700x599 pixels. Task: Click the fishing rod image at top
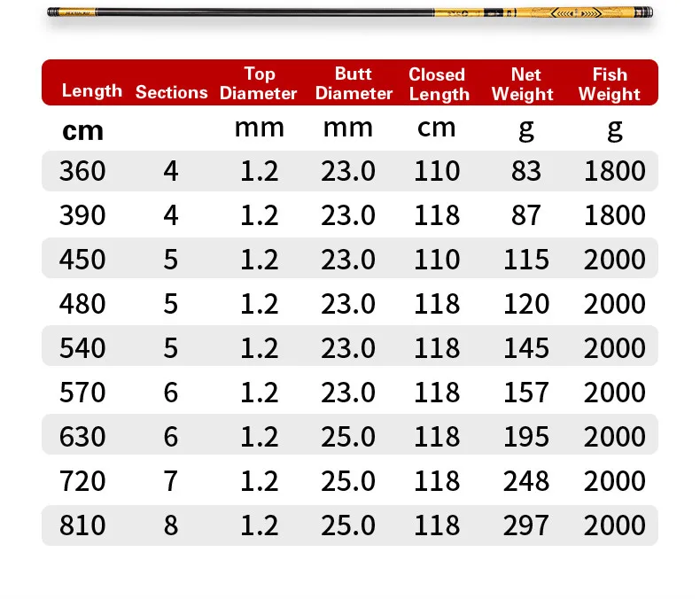(x=350, y=14)
